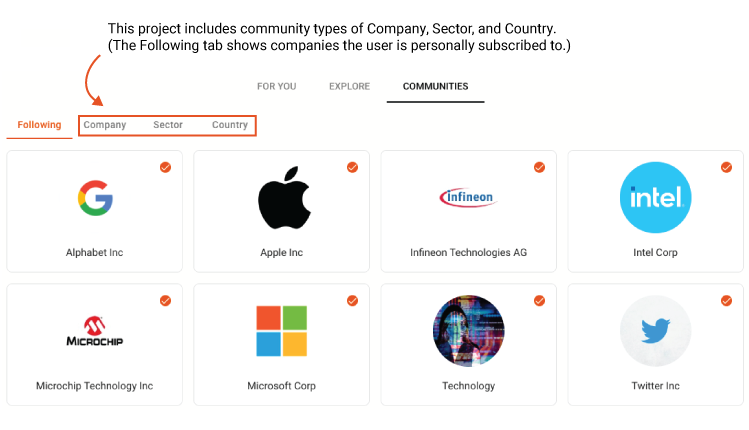Open the Technology sector circular image
Viewport: 749px width, 430px height.
coord(469,331)
